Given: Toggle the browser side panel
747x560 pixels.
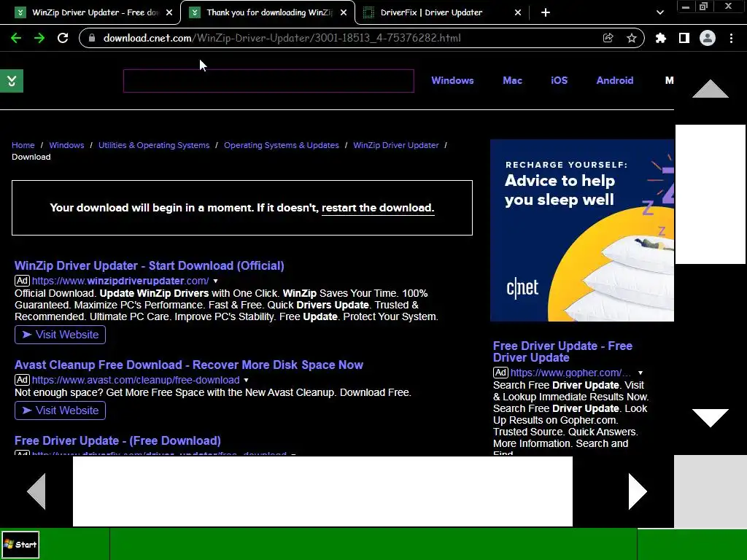Looking at the screenshot, I should click(x=684, y=38).
